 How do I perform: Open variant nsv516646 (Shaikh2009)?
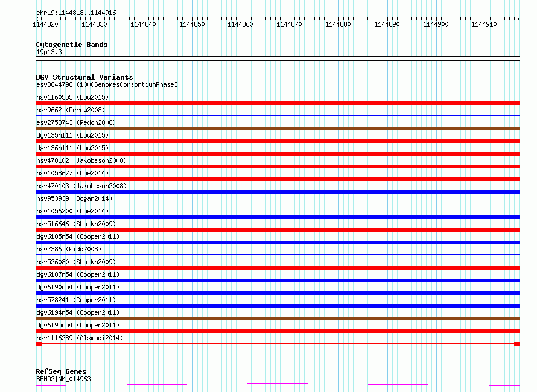coord(76,224)
